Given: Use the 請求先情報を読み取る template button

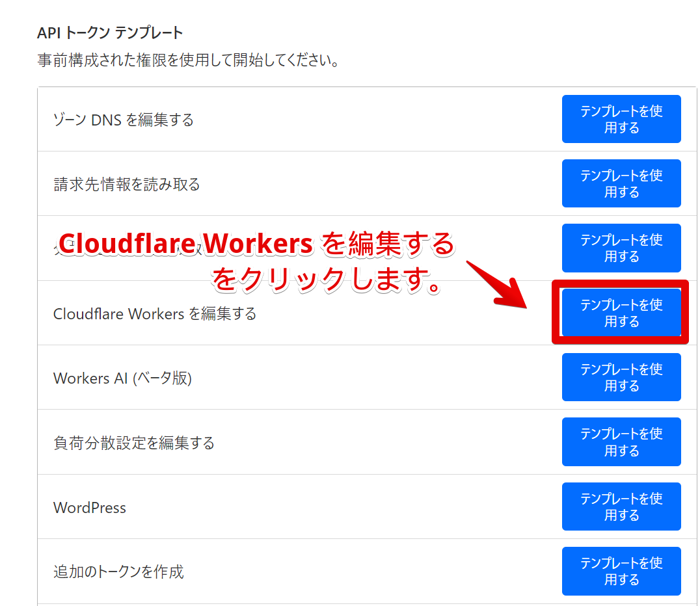Looking at the screenshot, I should point(621,183).
